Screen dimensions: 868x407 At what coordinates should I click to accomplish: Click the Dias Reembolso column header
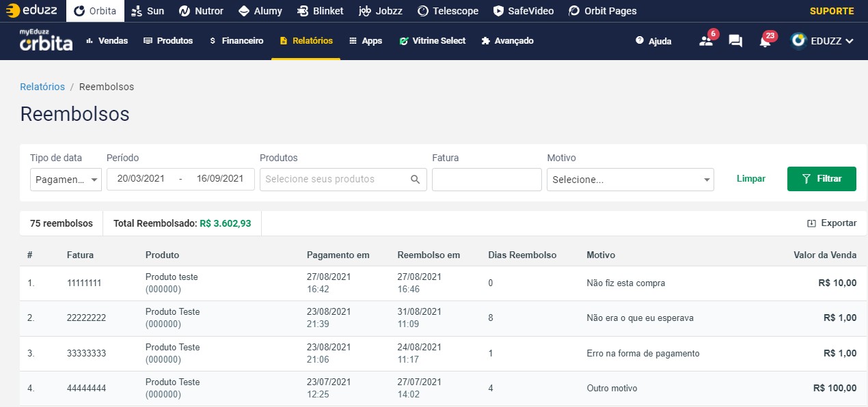[x=522, y=255]
